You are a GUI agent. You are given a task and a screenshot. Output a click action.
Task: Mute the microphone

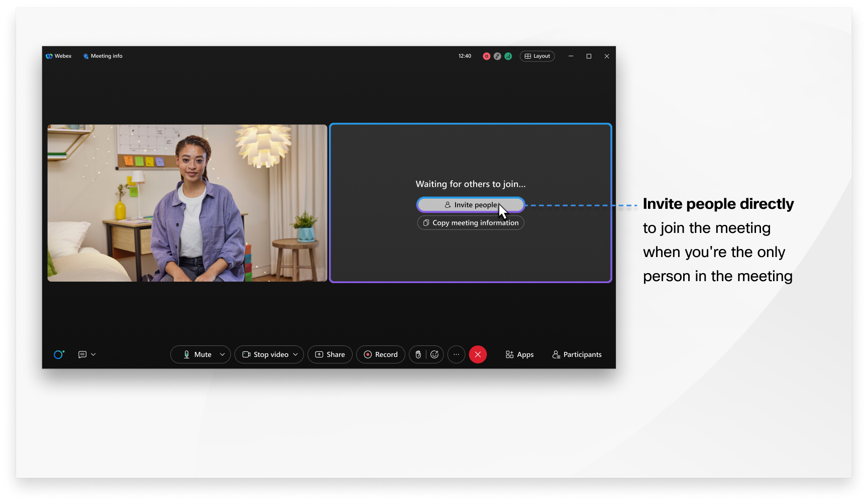coord(197,354)
